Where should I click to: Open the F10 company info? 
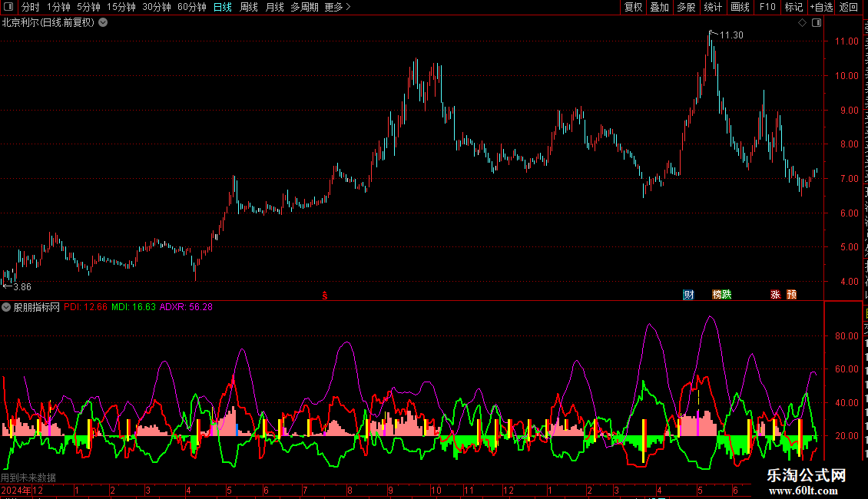point(767,7)
